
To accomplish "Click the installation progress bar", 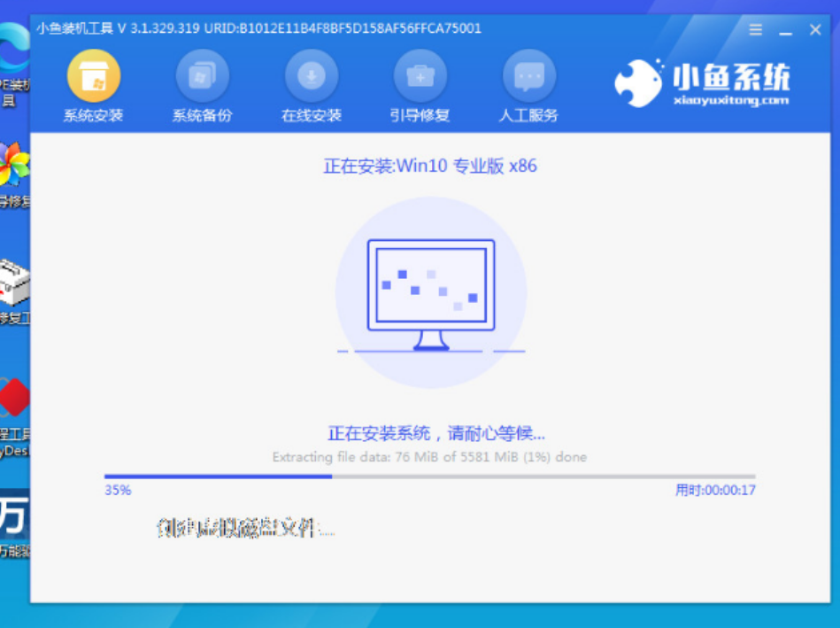I will point(429,477).
